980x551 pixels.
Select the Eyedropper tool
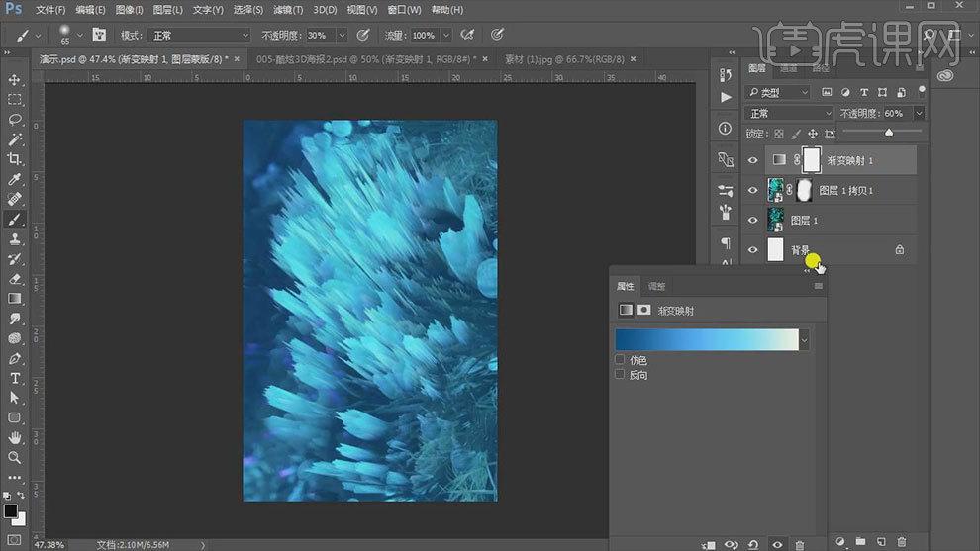point(15,179)
